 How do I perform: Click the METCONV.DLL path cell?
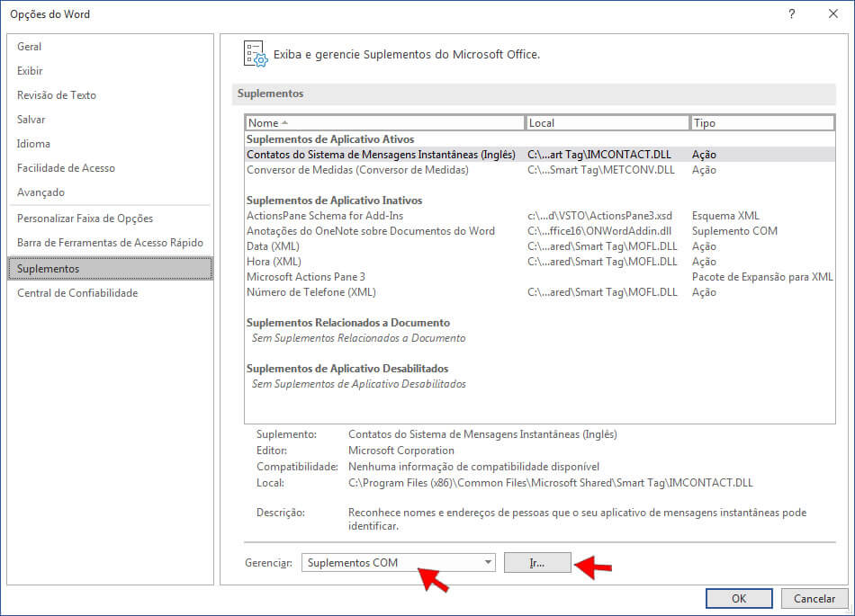point(601,170)
